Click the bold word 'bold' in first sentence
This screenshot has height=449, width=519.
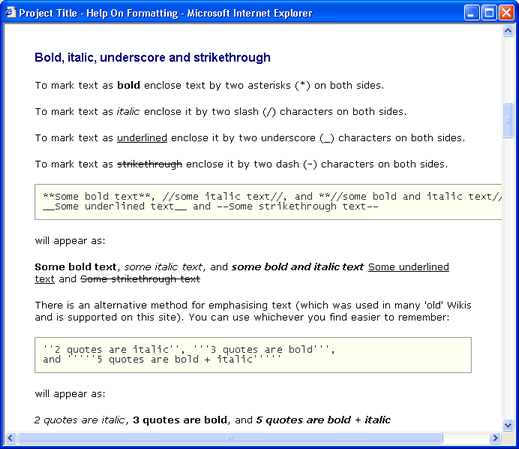point(128,85)
